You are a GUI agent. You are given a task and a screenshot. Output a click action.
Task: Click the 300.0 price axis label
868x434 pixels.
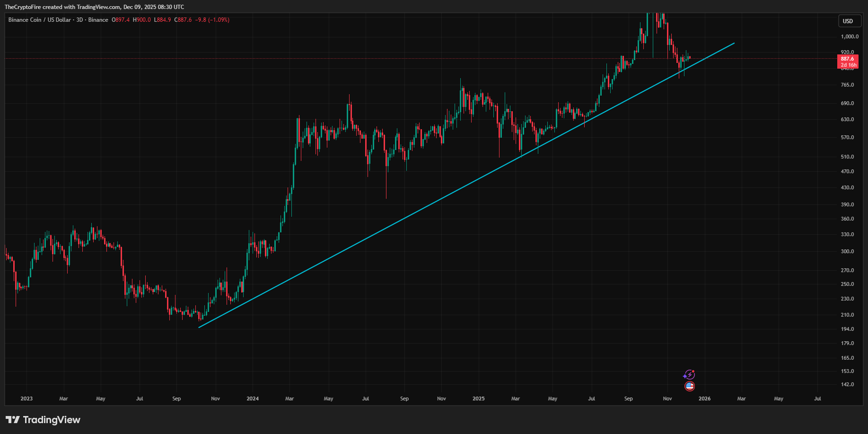click(848, 251)
